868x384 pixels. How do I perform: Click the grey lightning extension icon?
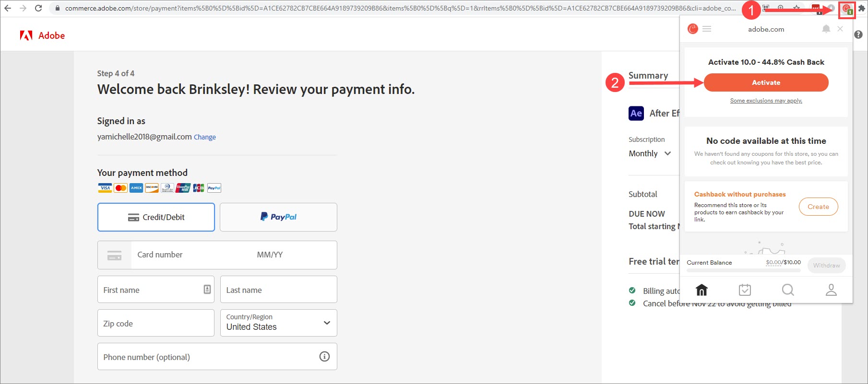[x=831, y=8]
